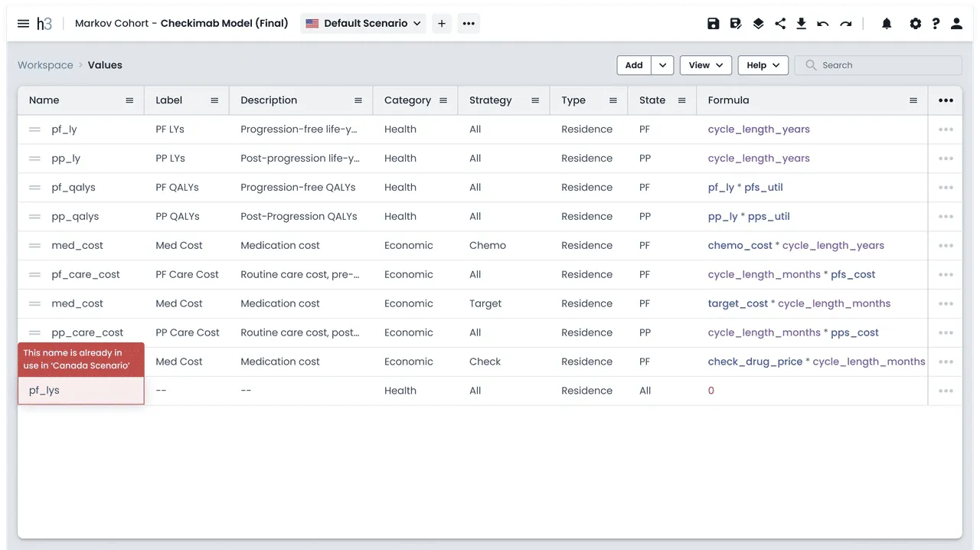Open notifications bell

pyautogui.click(x=887, y=24)
